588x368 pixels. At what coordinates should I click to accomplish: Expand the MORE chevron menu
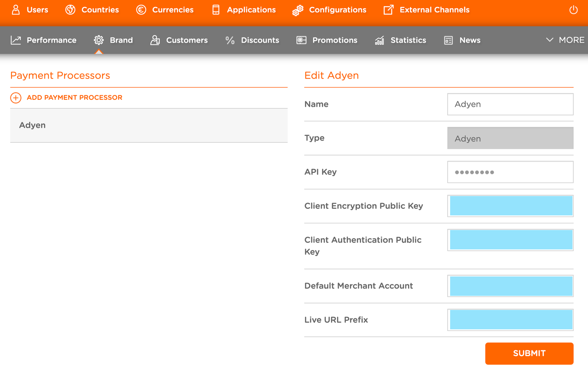[x=565, y=40]
